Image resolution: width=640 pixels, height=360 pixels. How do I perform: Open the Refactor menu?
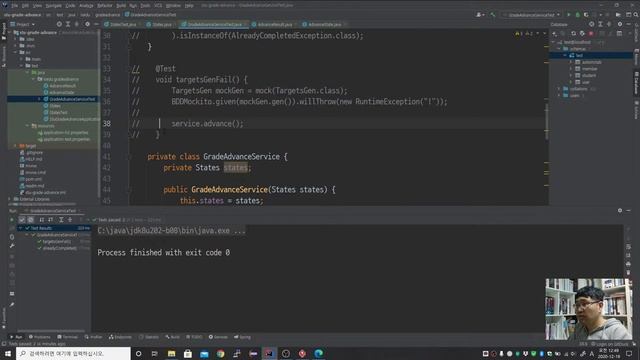104,6
